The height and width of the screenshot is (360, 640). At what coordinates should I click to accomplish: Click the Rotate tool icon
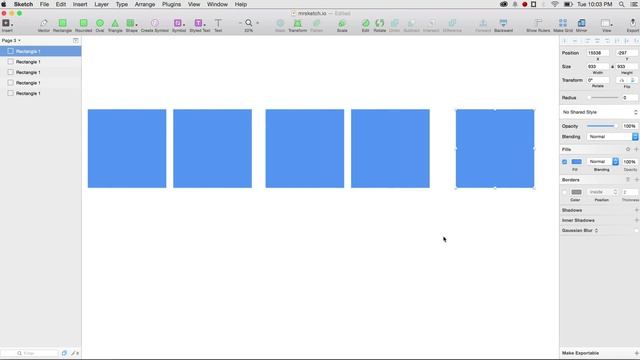[380, 25]
